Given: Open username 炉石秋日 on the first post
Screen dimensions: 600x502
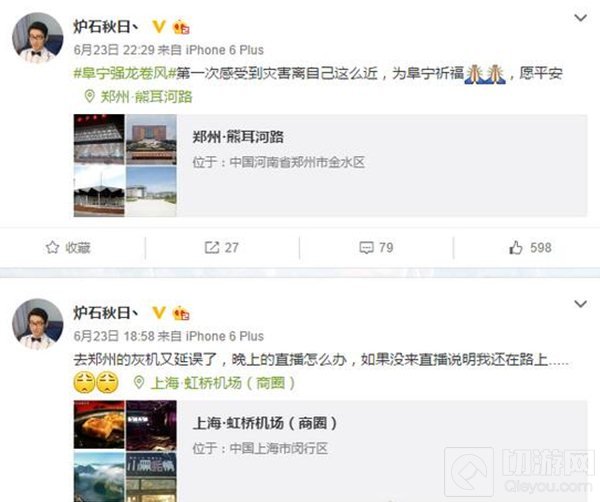Looking at the screenshot, I should pyautogui.click(x=106, y=26).
